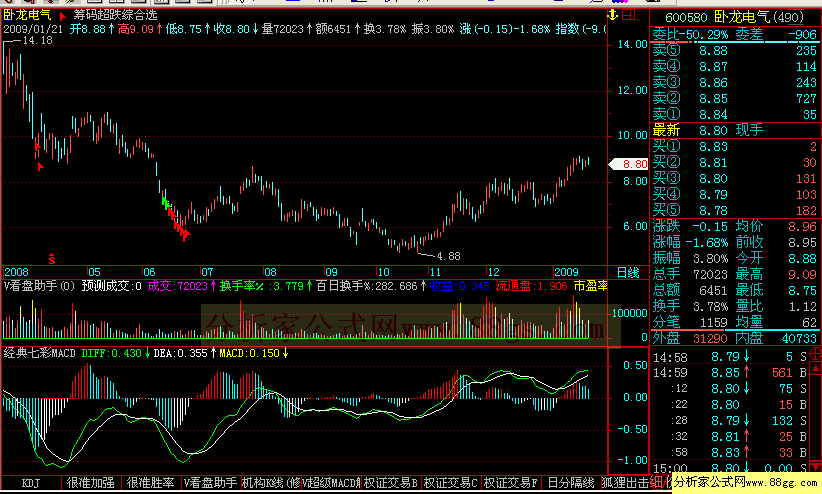Click the 2008 label on the date axis
This screenshot has height=494, width=822.
(16, 272)
